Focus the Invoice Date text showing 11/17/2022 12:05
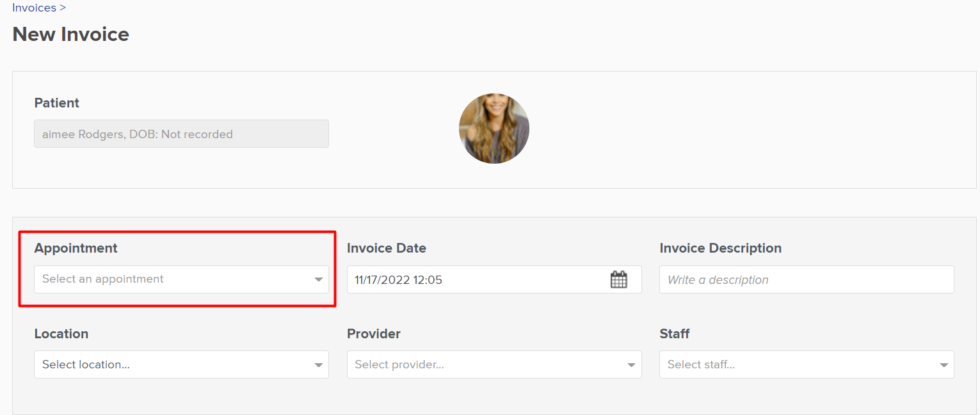 pos(399,279)
